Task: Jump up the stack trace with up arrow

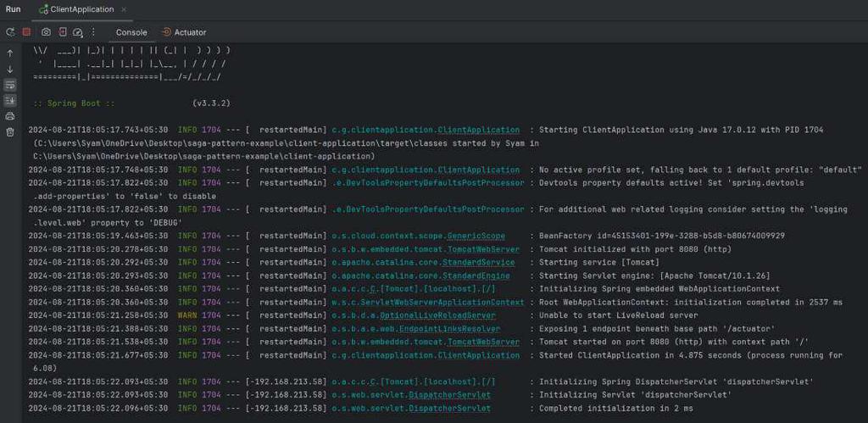Action: (10, 53)
